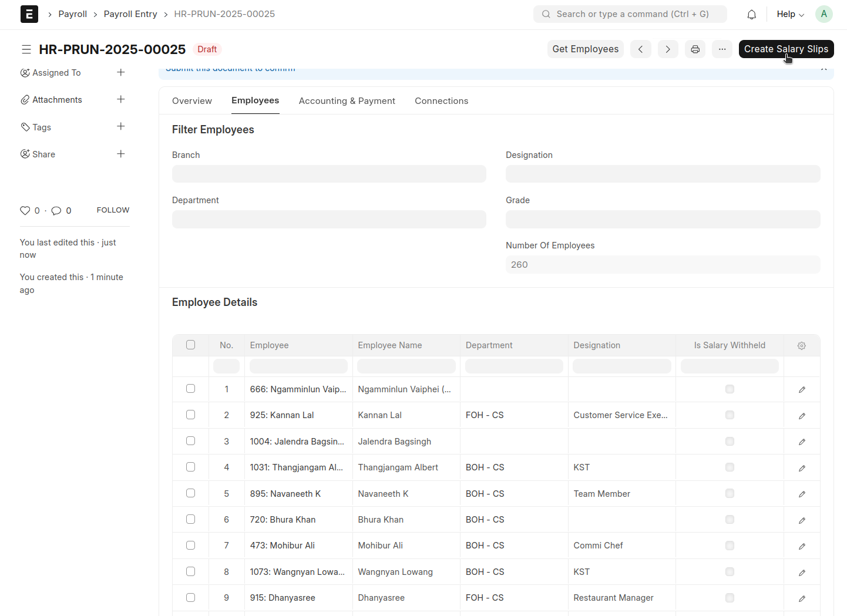Open the Help dropdown menu
847x616 pixels.
pos(790,14)
